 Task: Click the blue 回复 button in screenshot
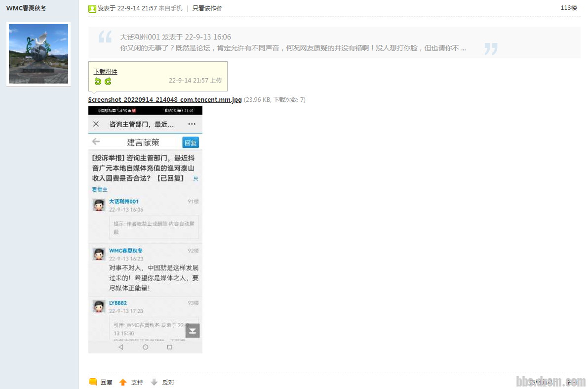tap(191, 142)
